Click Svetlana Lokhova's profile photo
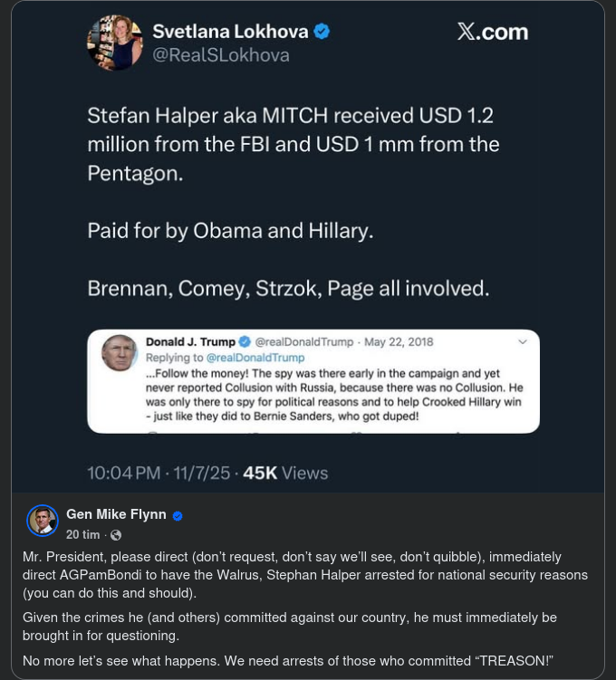616x680 pixels. [x=114, y=42]
